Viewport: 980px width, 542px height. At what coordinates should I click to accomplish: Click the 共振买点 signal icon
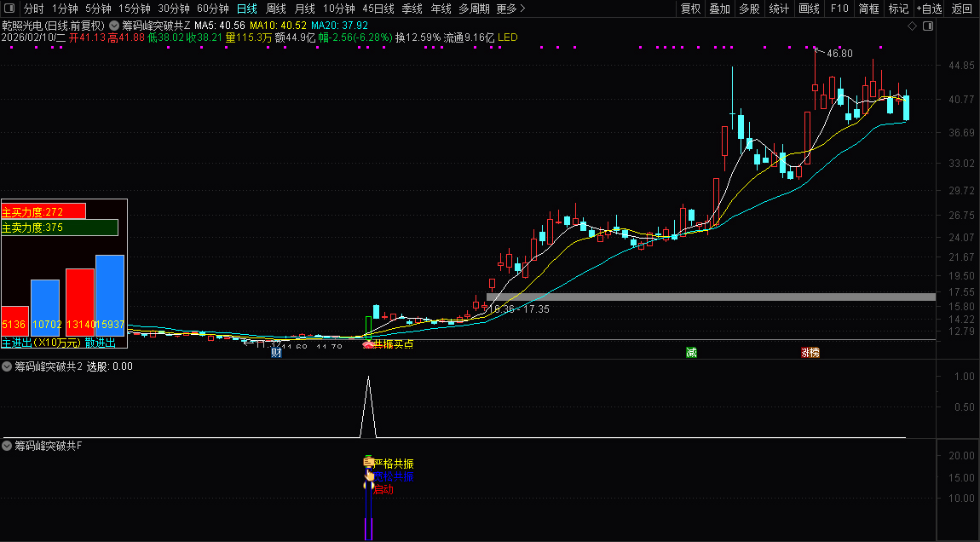click(369, 343)
